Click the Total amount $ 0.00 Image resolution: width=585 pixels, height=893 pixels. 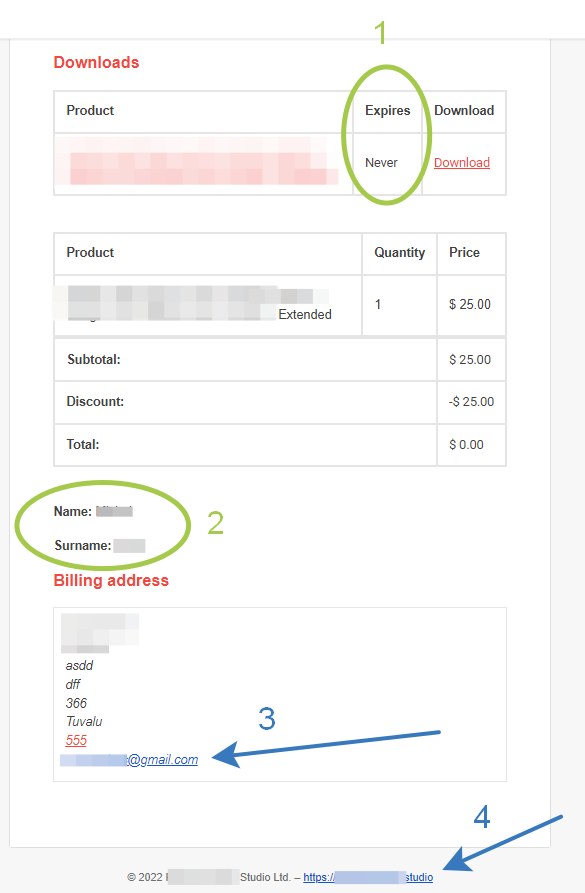point(466,445)
